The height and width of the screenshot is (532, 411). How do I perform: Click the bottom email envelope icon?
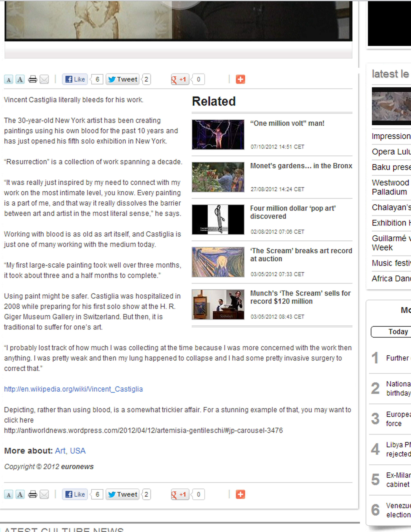44,494
